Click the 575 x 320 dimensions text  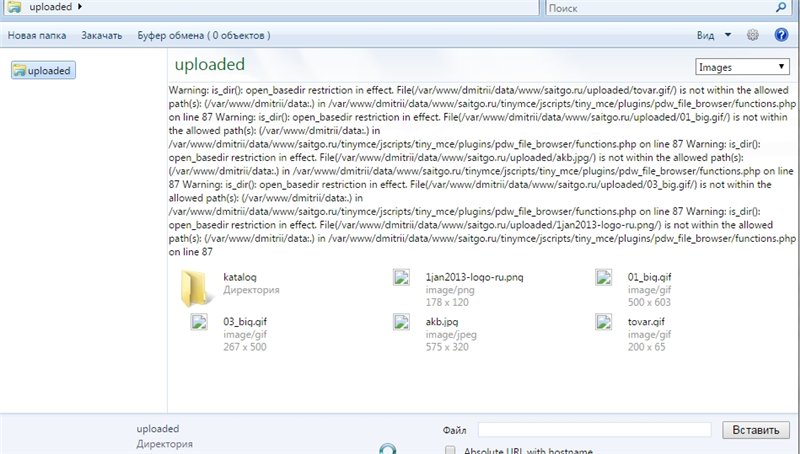coord(447,347)
